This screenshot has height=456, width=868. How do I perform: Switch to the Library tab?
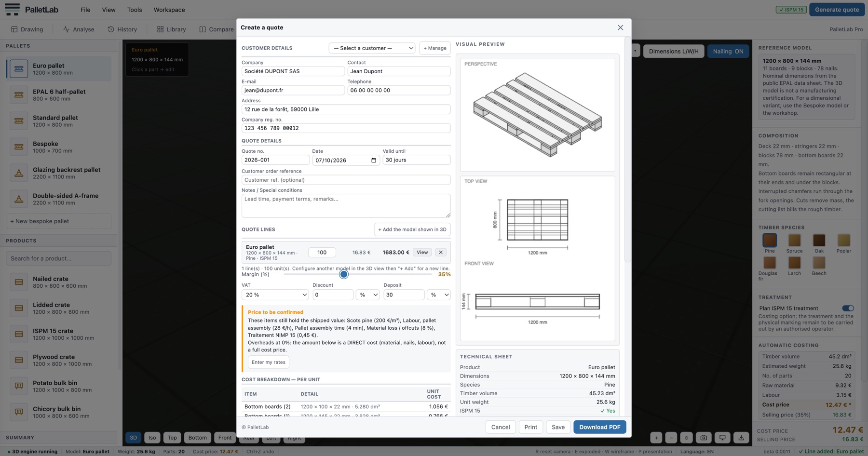tap(171, 29)
